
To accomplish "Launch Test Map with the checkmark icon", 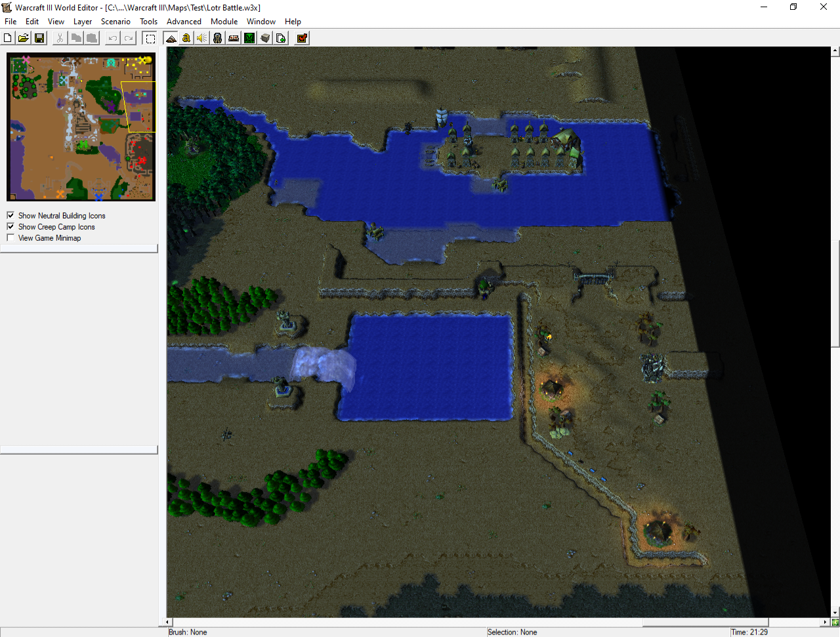I will pyautogui.click(x=302, y=38).
